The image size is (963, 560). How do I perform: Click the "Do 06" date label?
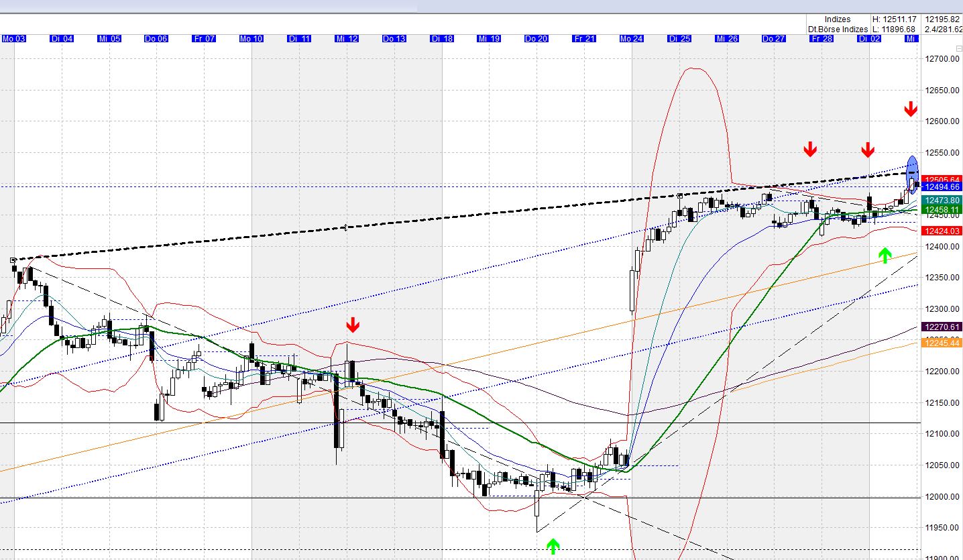pos(156,39)
